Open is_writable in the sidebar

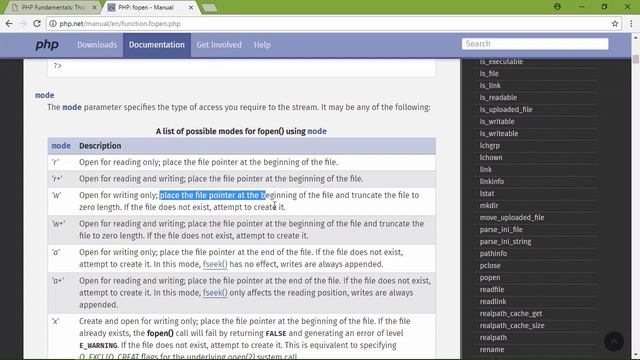497,121
